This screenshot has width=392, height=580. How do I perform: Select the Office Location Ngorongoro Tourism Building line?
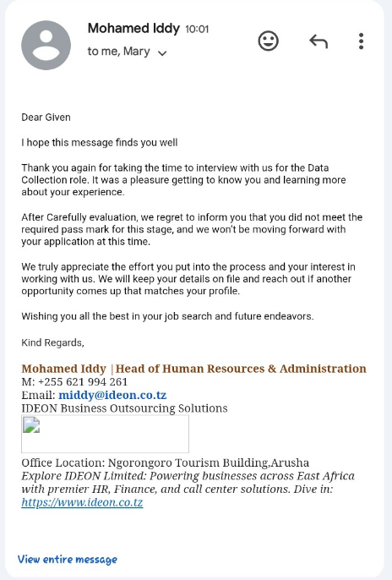pos(165,462)
